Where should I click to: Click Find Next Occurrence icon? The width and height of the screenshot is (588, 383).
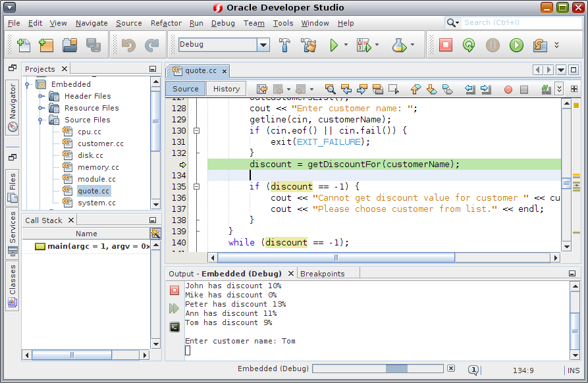click(362, 89)
